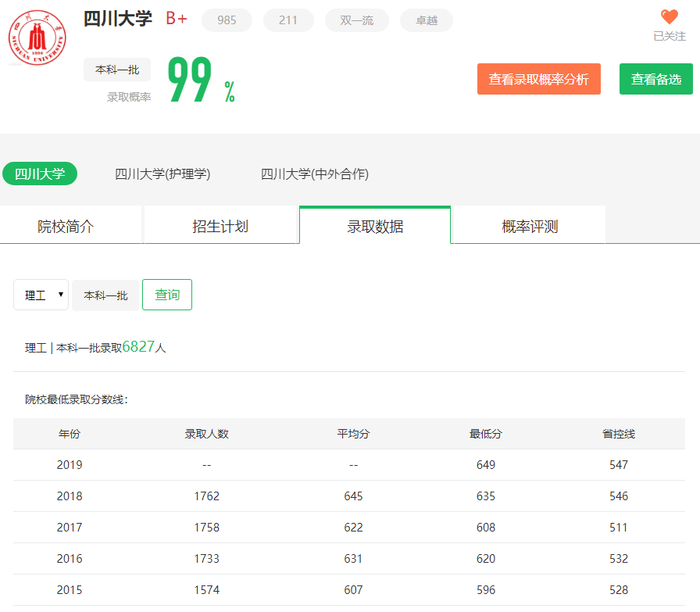Viewport: 700px width, 612px height.
Task: Select the 2015 year row cell
Action: coord(70,590)
